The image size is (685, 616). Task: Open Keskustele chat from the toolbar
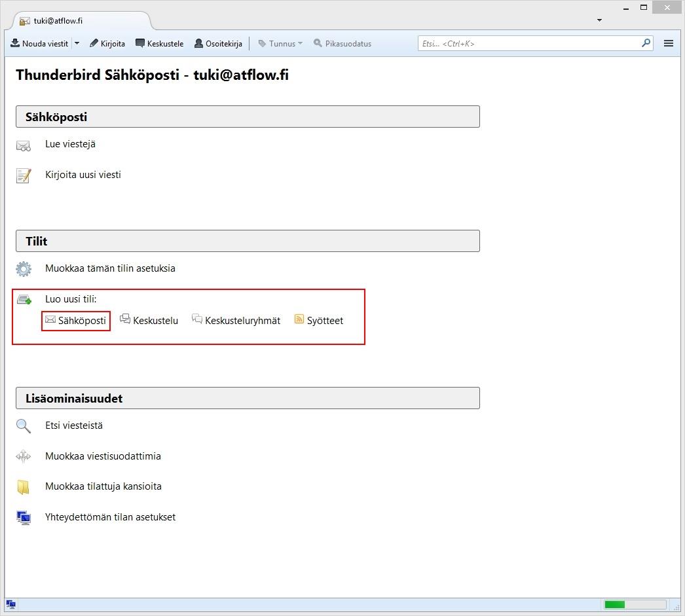pos(159,43)
